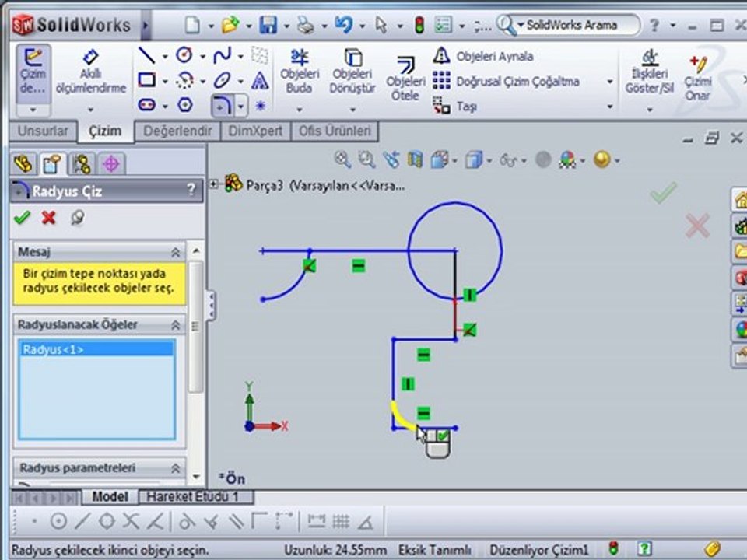Select the Slot sketch tool
The width and height of the screenshot is (747, 560).
147,104
